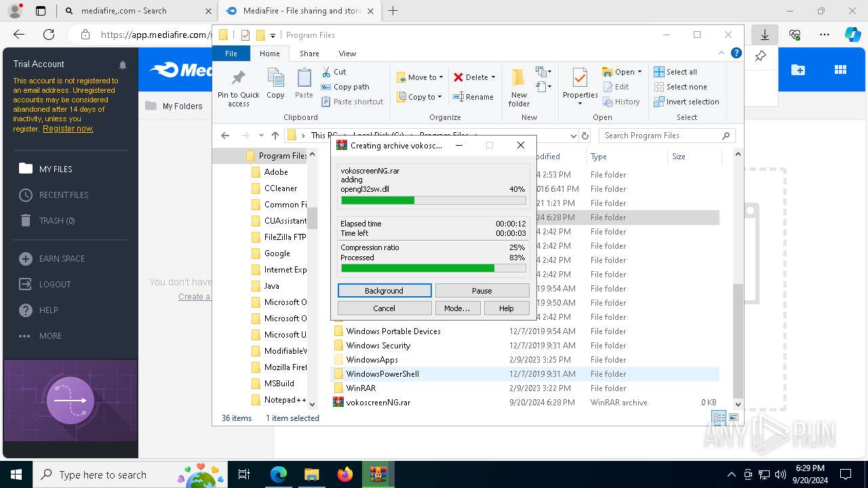This screenshot has height=488, width=868.
Task: Click the Size column header
Action: click(x=693, y=156)
